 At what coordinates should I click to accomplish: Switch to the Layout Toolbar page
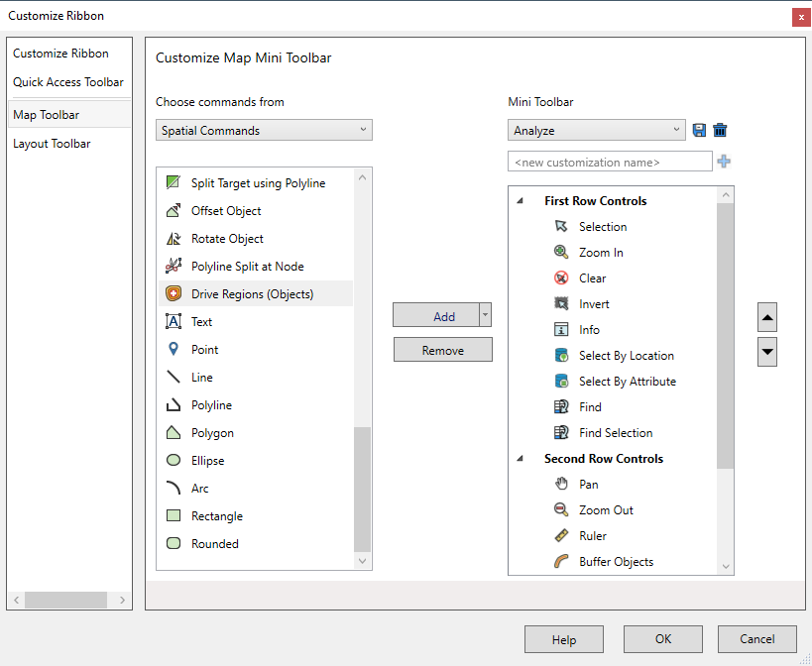tap(52, 143)
